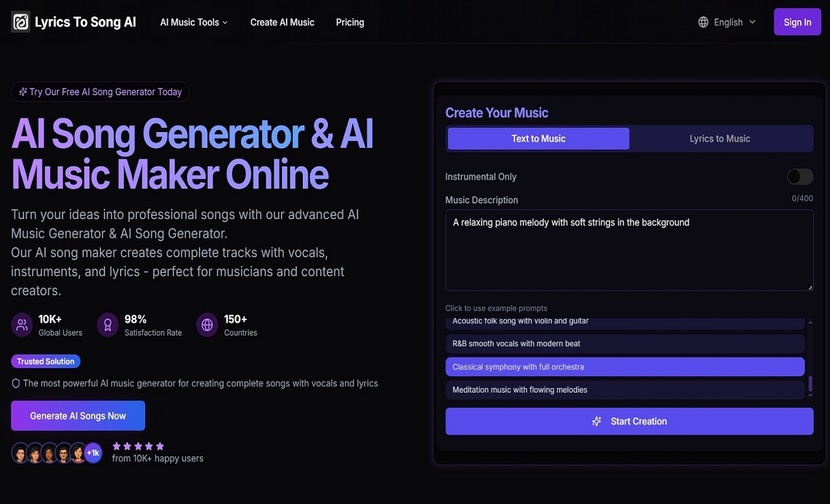Expand the AI Music Tools dropdown

tap(193, 22)
